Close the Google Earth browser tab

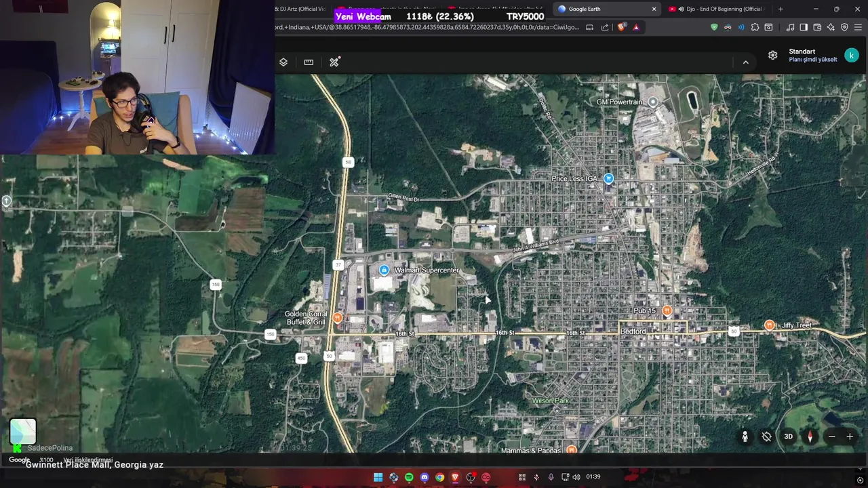tap(654, 9)
